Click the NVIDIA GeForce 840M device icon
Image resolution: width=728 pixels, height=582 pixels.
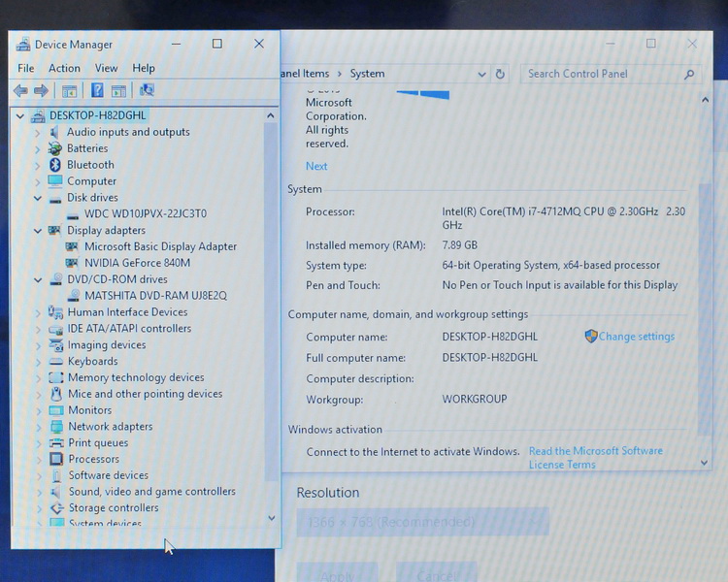tap(72, 263)
